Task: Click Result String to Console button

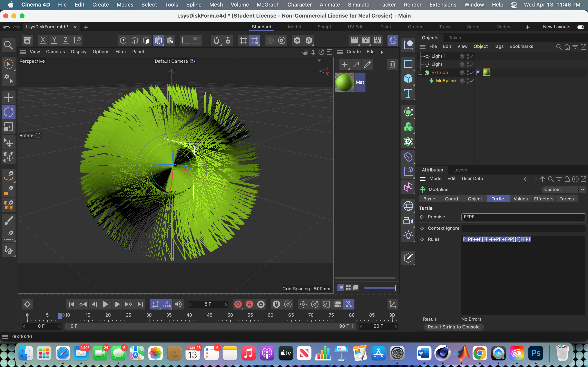Action: [x=453, y=327]
